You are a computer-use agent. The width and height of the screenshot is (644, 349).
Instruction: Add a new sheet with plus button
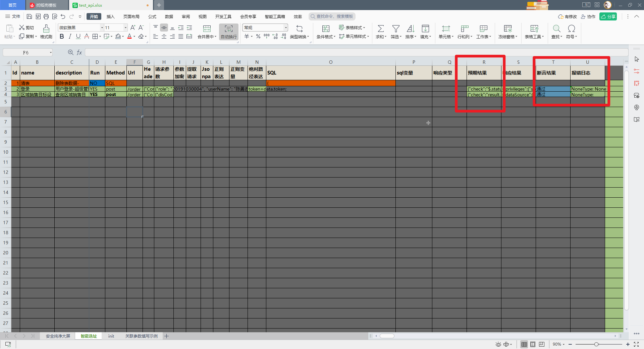click(167, 336)
